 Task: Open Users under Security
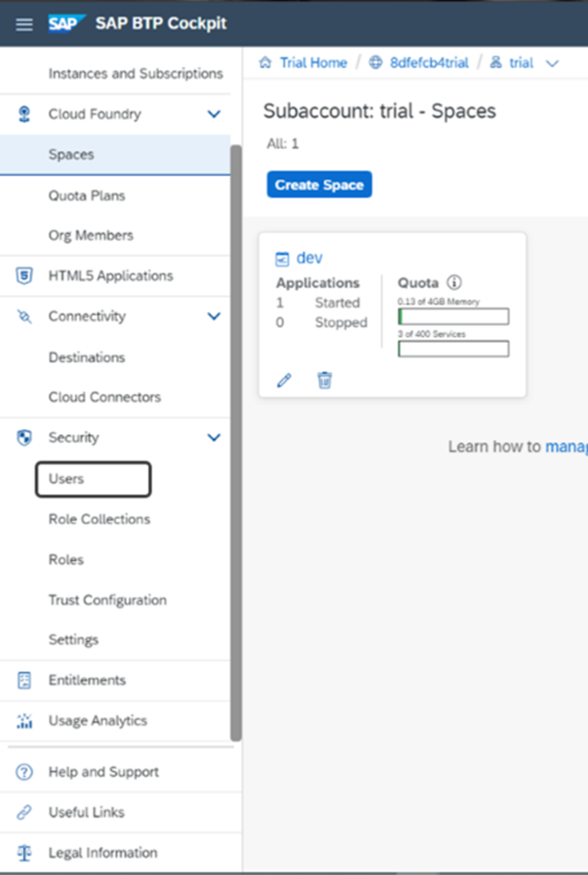[93, 479]
